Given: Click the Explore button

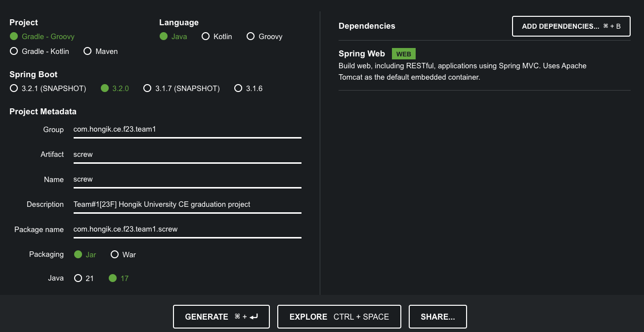Looking at the screenshot, I should point(339,317).
